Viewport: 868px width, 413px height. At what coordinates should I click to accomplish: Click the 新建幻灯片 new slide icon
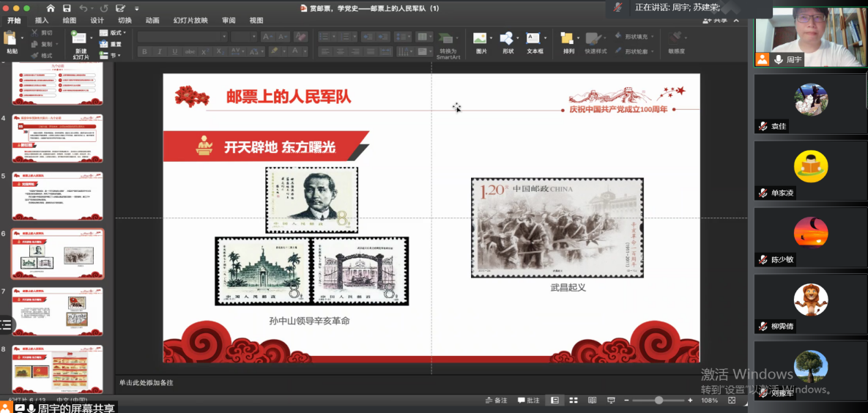tap(79, 37)
